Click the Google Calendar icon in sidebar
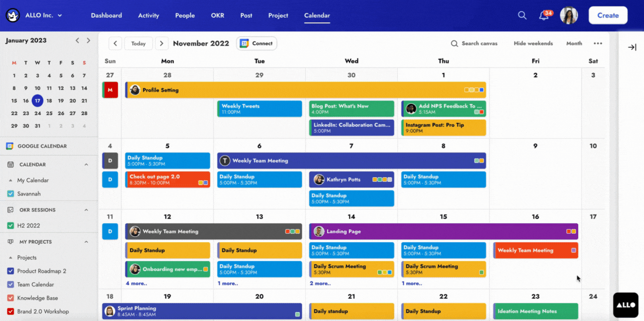644x321 pixels. pyautogui.click(x=9, y=146)
